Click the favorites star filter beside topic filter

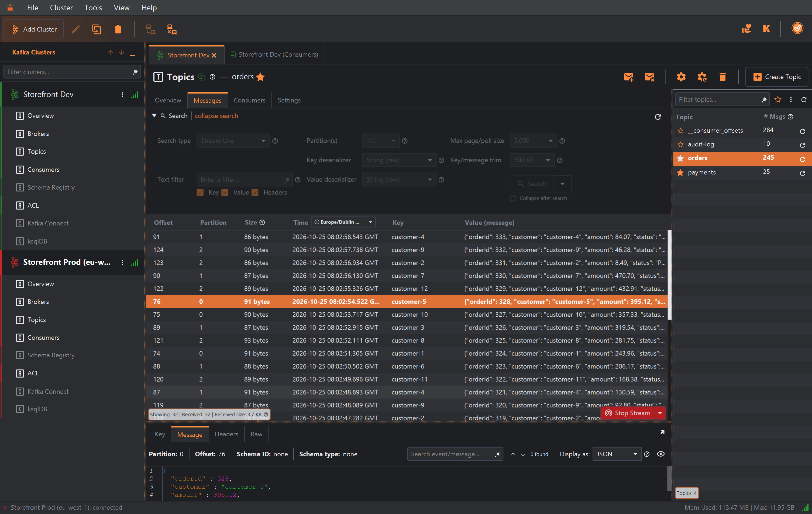pos(777,100)
